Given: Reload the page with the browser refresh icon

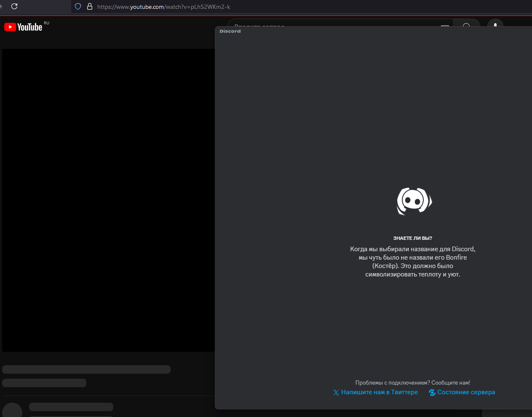Looking at the screenshot, I should [x=14, y=6].
